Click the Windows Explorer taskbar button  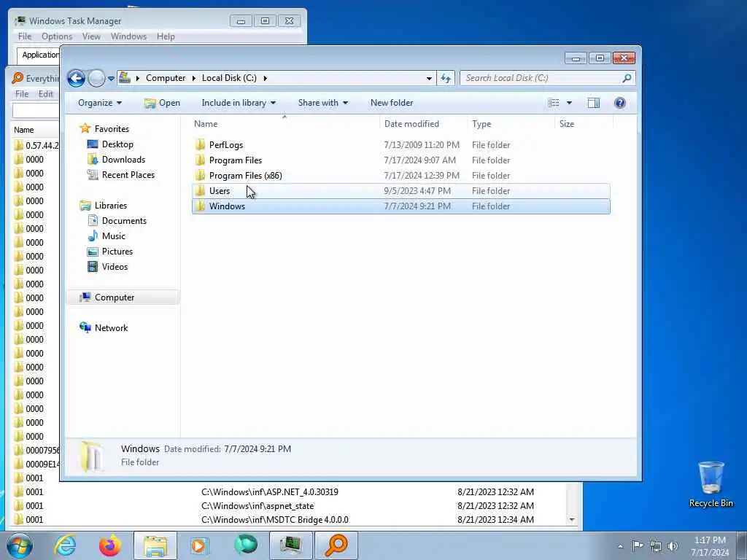[155, 545]
